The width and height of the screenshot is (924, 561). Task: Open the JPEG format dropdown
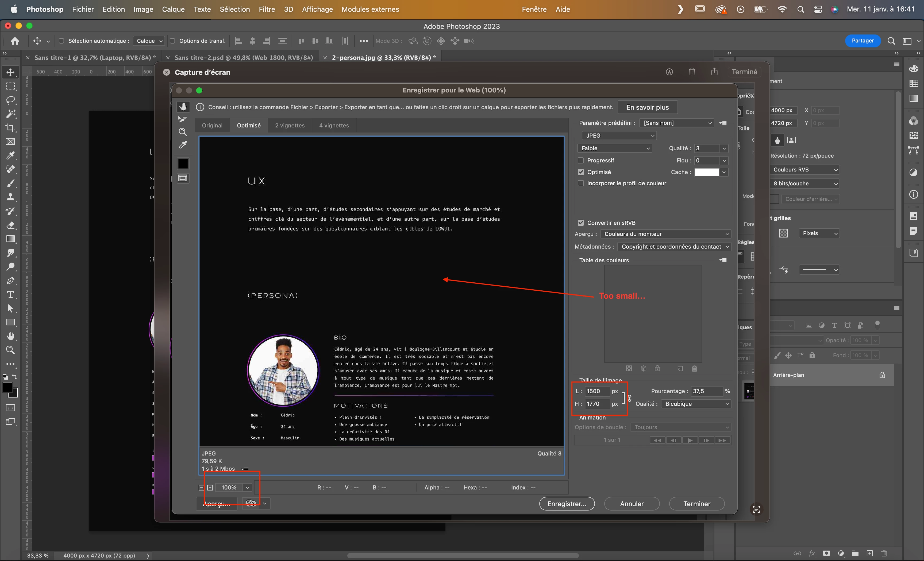[x=619, y=136]
